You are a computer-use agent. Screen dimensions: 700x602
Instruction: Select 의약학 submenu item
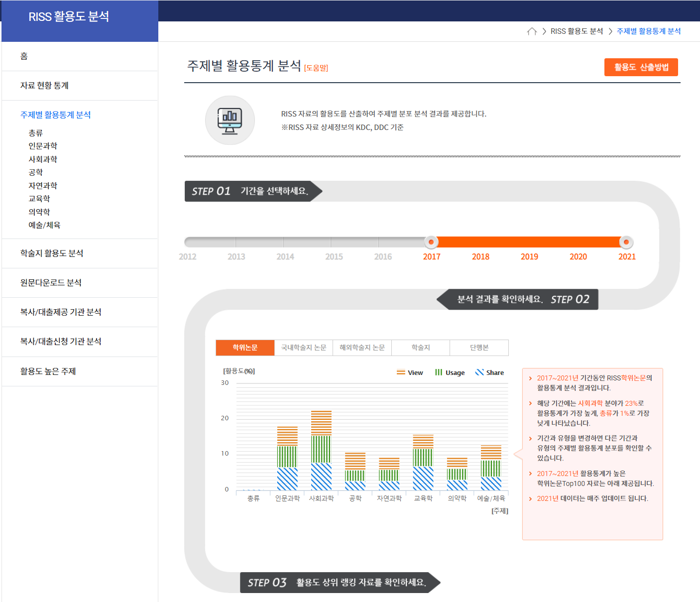pyautogui.click(x=39, y=212)
